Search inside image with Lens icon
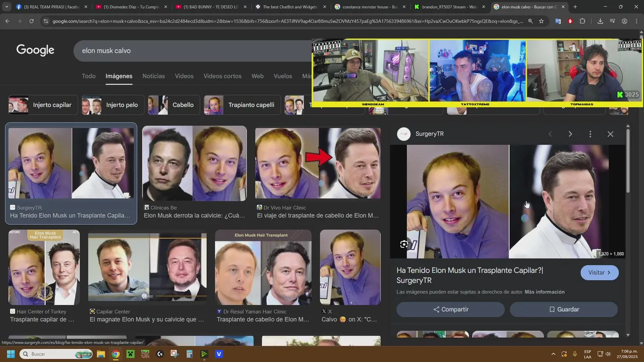The image size is (644, 362). 404,244
